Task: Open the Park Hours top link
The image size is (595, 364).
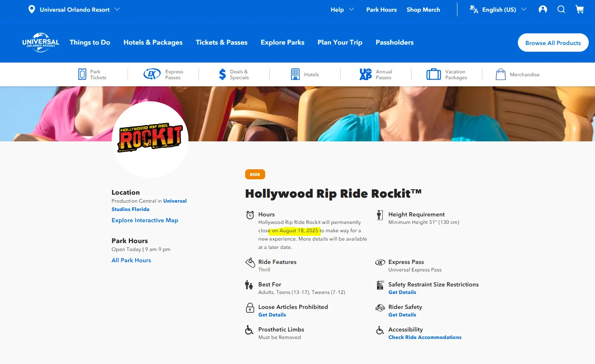Action: coord(382,10)
